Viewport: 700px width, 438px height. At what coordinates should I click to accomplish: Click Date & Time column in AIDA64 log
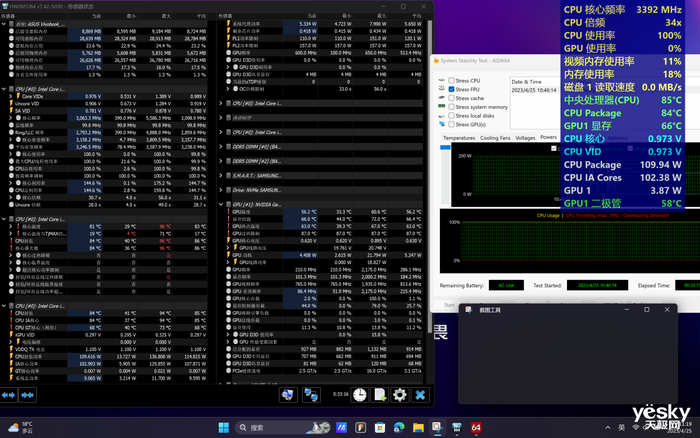[x=526, y=82]
